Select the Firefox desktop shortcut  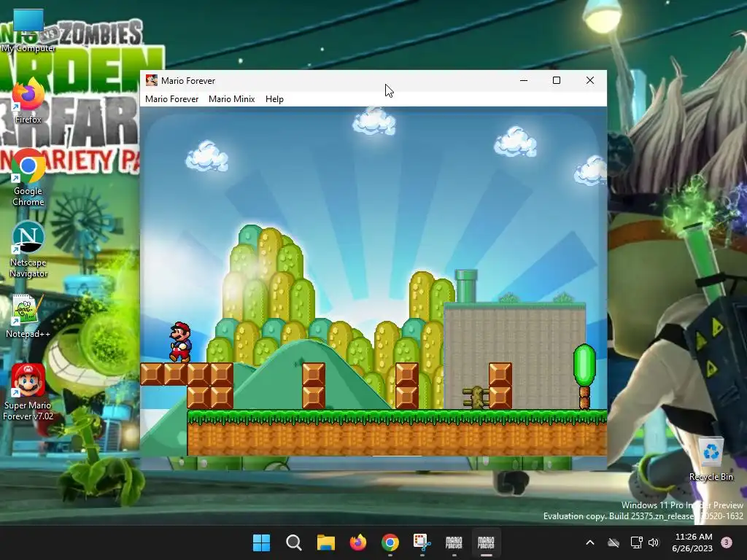point(28,101)
